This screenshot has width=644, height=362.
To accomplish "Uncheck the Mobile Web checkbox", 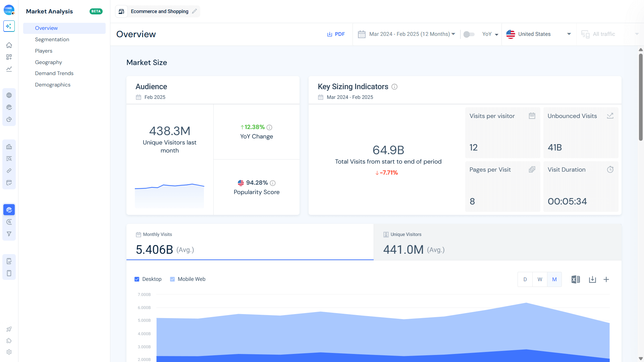I will (172, 279).
